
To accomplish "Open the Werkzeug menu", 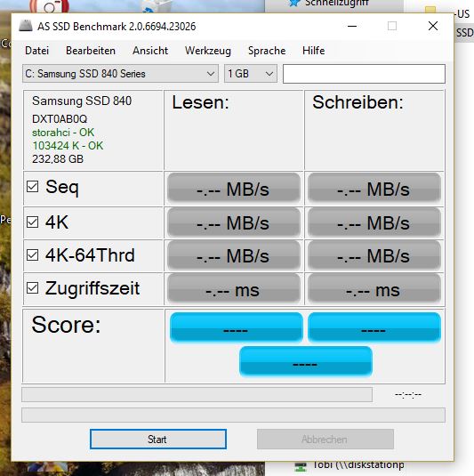I will 208,51.
